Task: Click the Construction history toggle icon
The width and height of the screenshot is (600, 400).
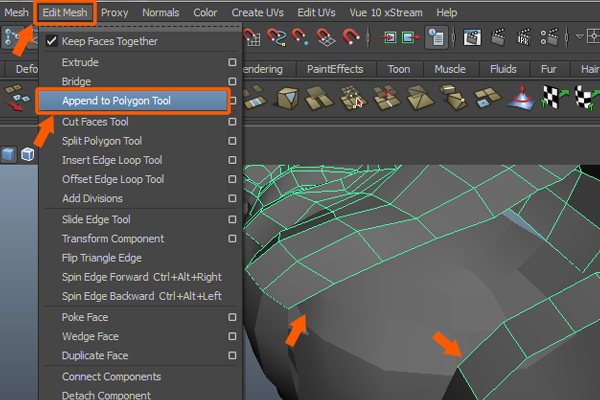Action: [x=436, y=38]
